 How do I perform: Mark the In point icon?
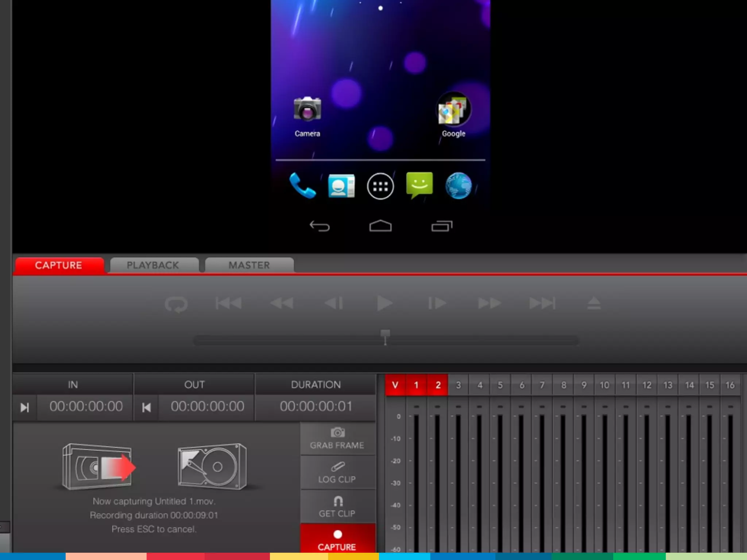(24, 407)
